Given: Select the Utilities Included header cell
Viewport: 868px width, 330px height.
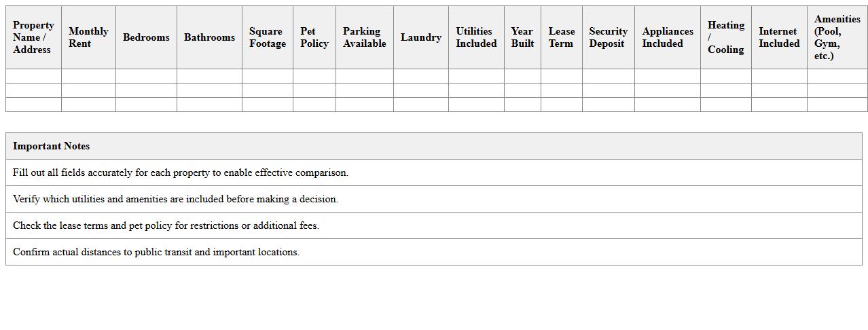Looking at the screenshot, I should point(475,37).
